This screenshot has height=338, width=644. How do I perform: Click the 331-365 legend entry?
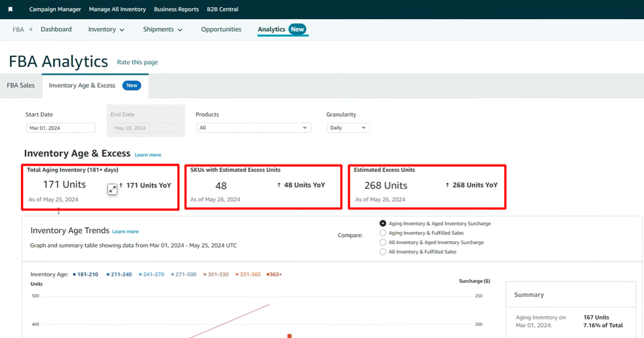point(248,274)
